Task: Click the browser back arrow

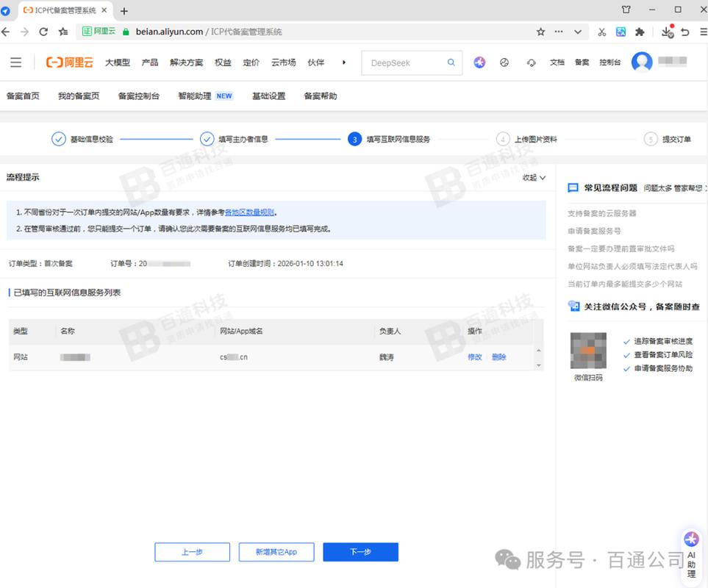Action: pos(5,32)
